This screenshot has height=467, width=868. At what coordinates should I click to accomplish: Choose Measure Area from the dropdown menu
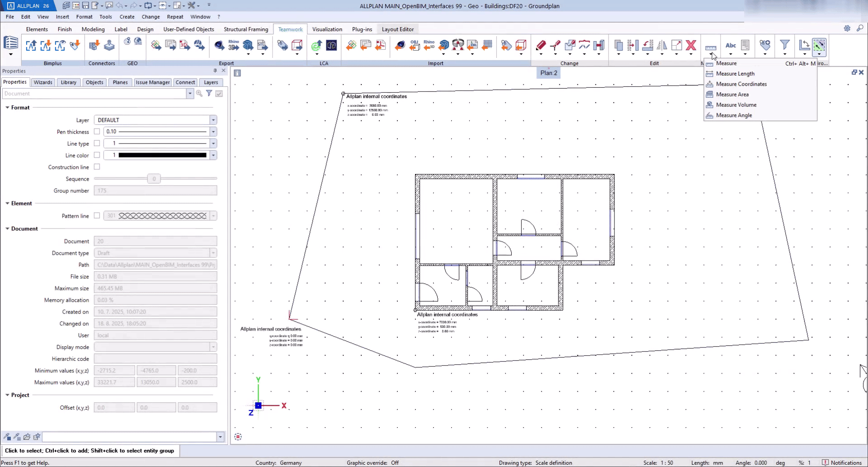click(x=732, y=95)
